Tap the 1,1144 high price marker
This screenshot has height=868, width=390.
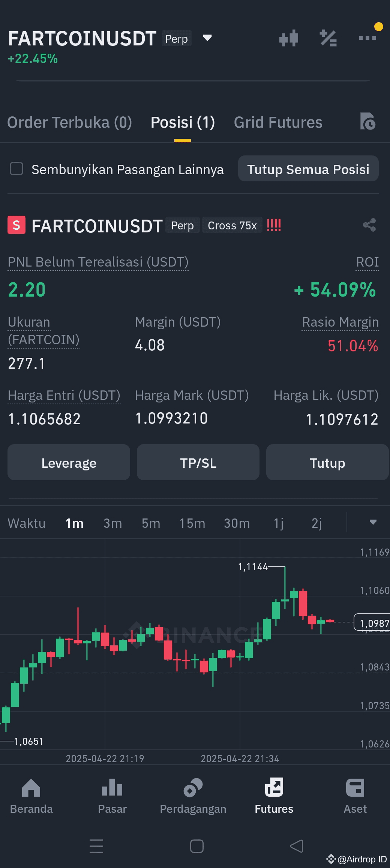point(253,567)
